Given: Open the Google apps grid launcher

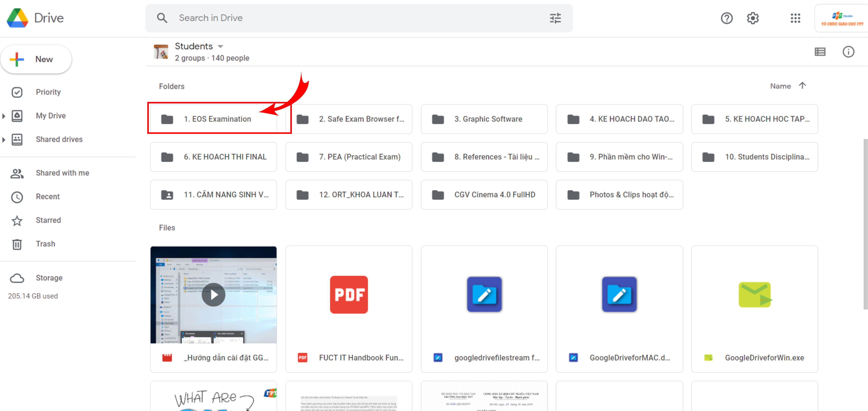Looking at the screenshot, I should tap(795, 18).
